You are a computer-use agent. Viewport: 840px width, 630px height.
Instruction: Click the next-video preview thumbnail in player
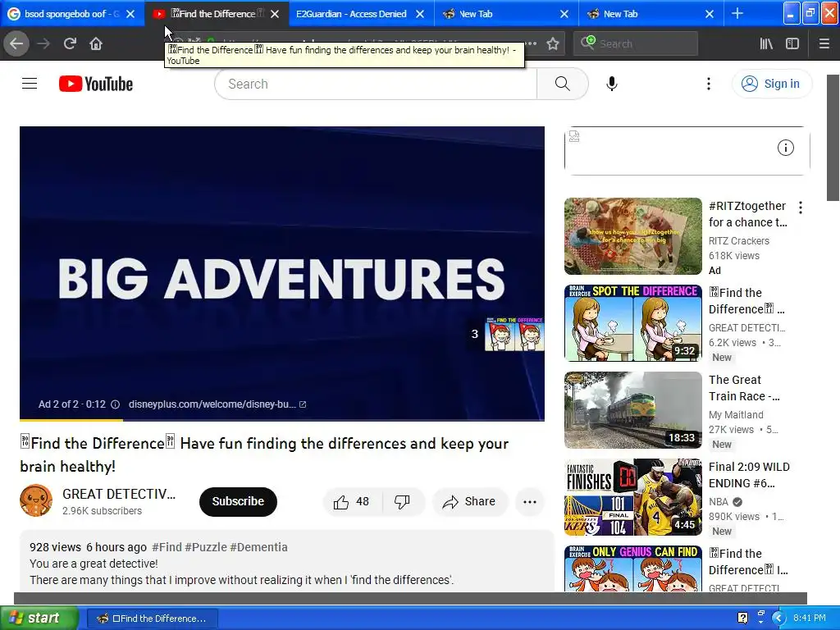(514, 335)
